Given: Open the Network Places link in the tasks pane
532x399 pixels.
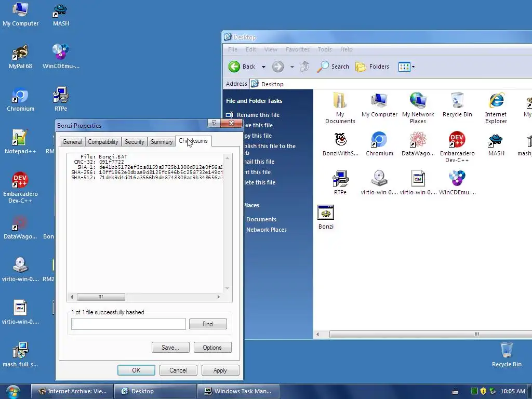Looking at the screenshot, I should point(267,230).
